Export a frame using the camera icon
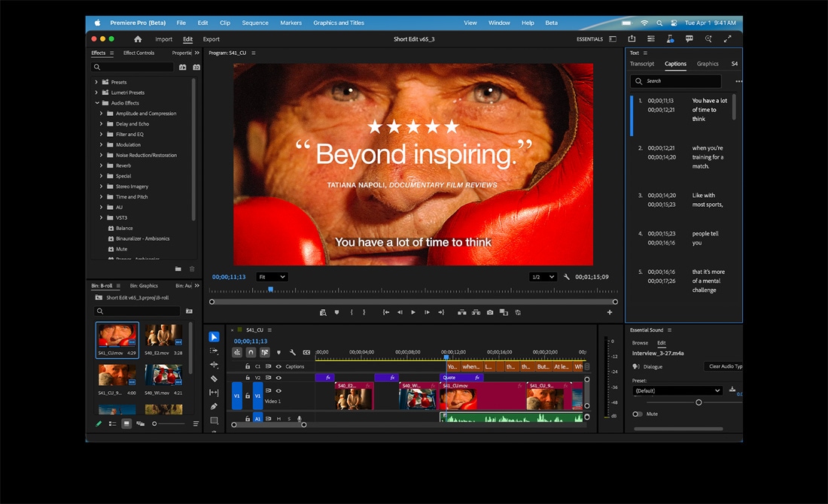This screenshot has width=828, height=504. click(x=489, y=312)
